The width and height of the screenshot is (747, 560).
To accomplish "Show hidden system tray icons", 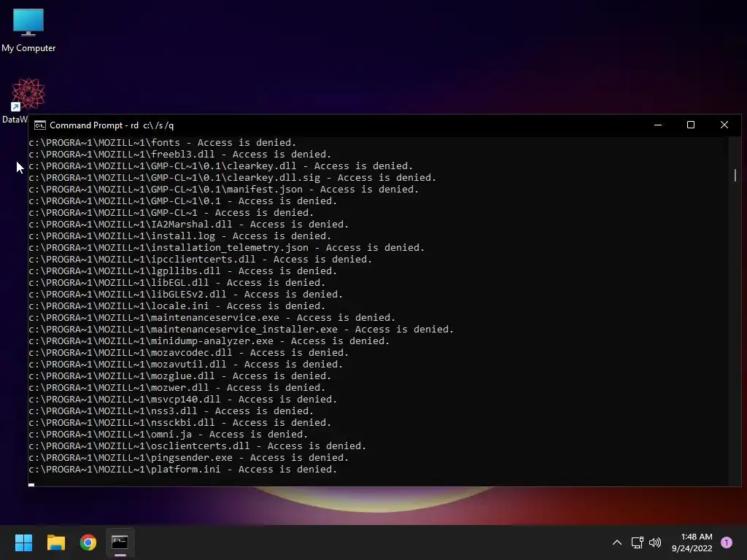I will click(x=617, y=542).
